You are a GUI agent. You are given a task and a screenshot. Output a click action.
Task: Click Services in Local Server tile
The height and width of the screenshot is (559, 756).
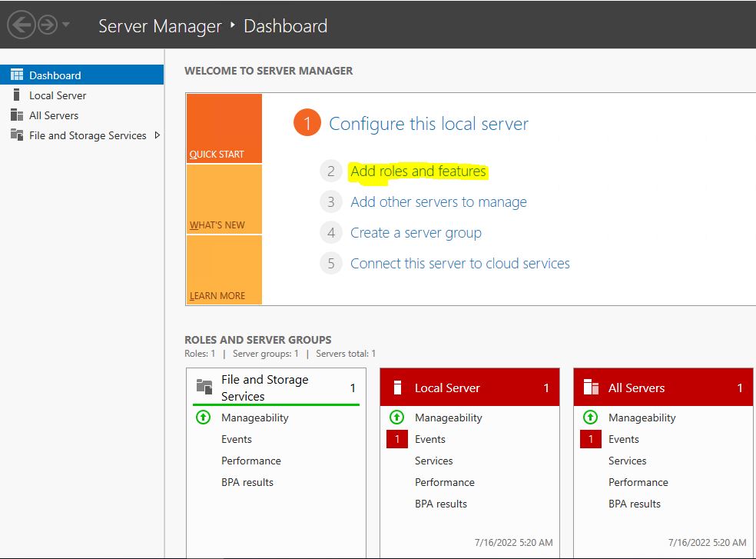(x=433, y=461)
